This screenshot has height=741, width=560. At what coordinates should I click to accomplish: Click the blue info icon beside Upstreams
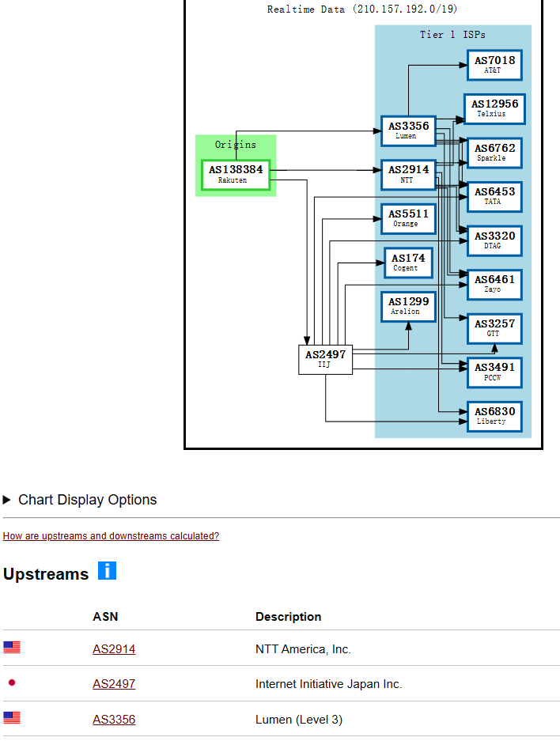click(107, 570)
